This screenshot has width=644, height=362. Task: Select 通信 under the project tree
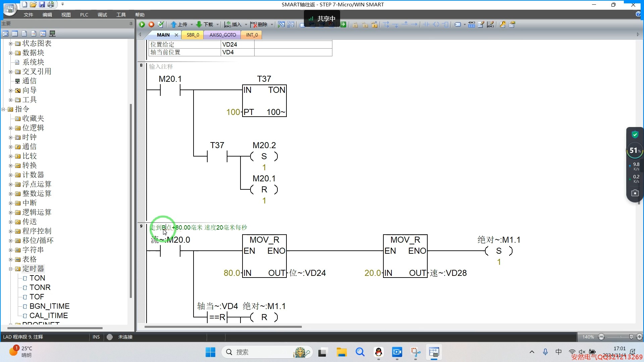coord(30,81)
